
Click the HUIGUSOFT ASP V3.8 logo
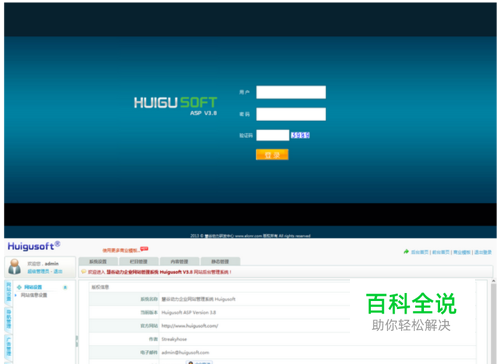[175, 105]
